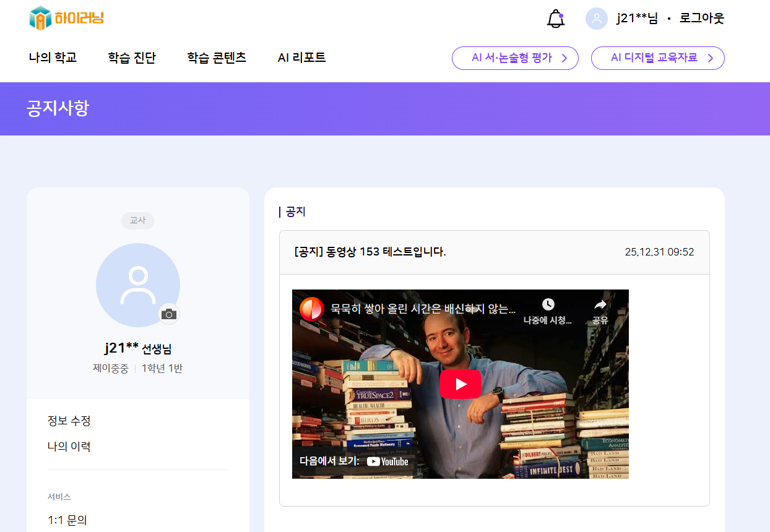770x532 pixels.
Task: Click the large profile picture placeholder
Action: click(137, 285)
